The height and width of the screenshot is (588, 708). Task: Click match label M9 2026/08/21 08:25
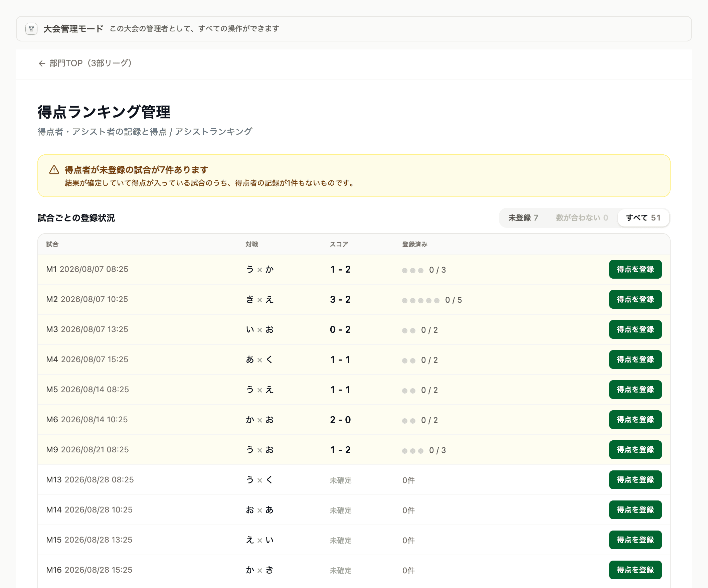[x=87, y=449]
